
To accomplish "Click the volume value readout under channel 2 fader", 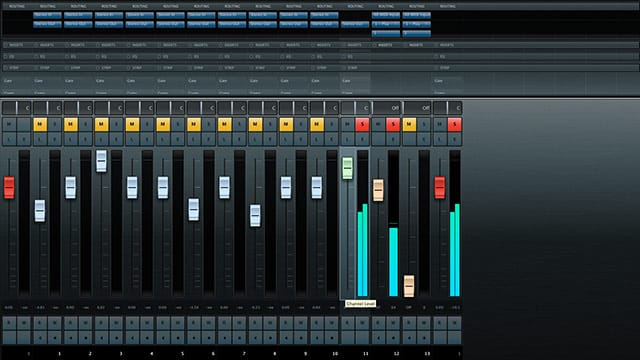I will pos(70,307).
